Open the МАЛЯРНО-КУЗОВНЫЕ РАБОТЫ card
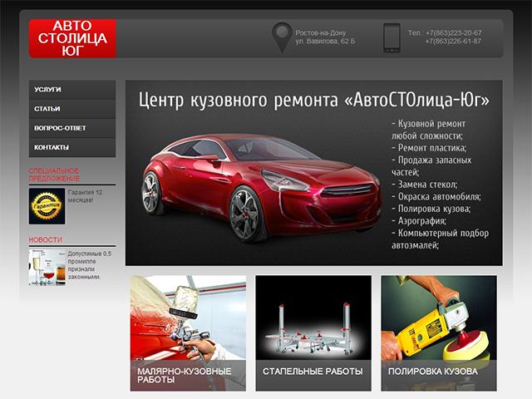Image resolution: width=532 pixels, height=399 pixels. 188,333
